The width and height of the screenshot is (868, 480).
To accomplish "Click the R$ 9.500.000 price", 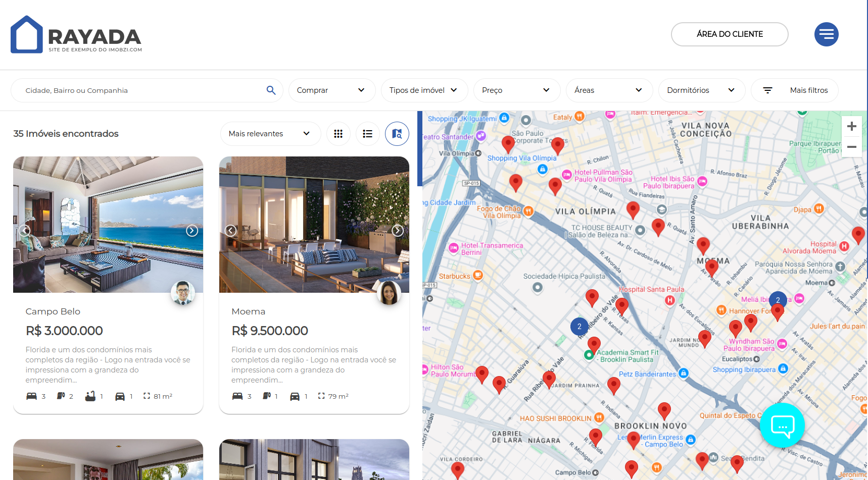I will [270, 331].
